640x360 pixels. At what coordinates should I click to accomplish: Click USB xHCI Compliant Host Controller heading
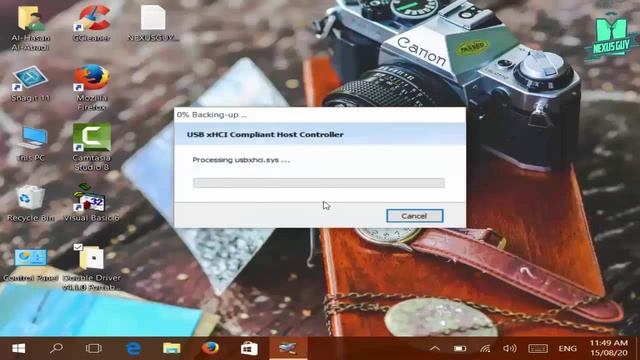pyautogui.click(x=265, y=135)
